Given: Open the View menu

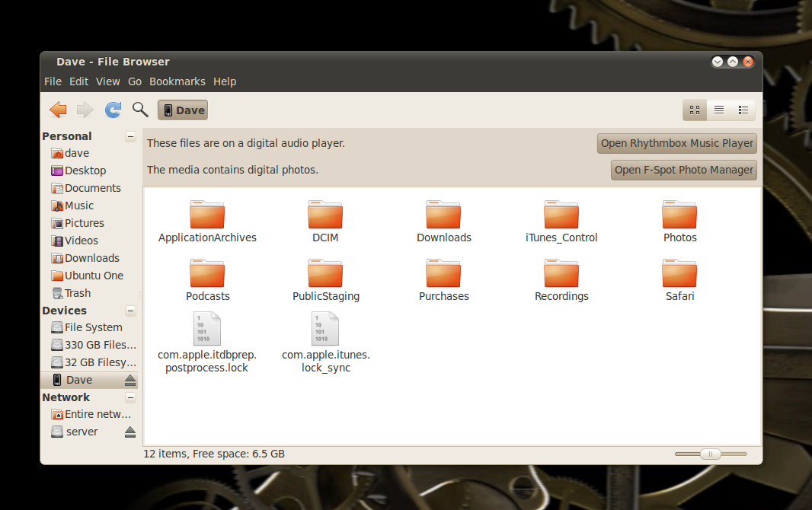Looking at the screenshot, I should coord(107,81).
